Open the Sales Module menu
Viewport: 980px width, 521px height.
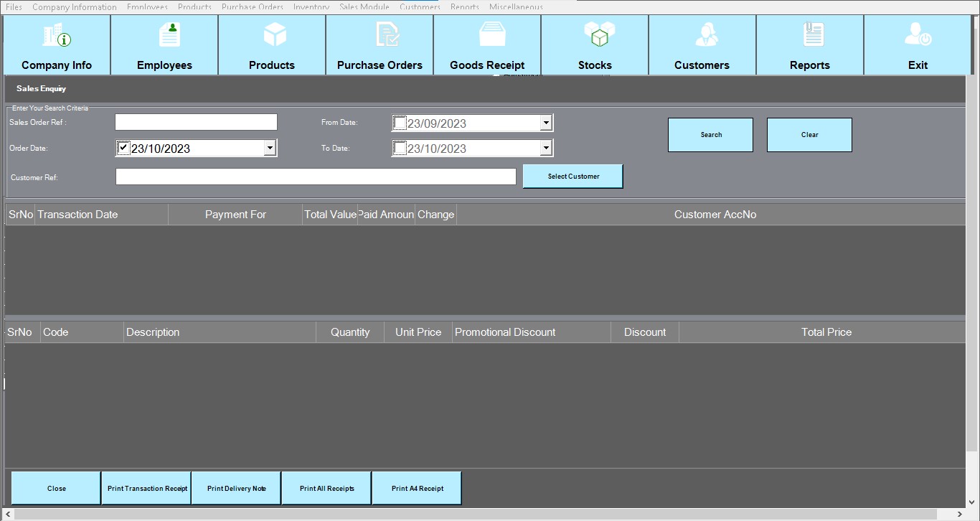(x=364, y=6)
